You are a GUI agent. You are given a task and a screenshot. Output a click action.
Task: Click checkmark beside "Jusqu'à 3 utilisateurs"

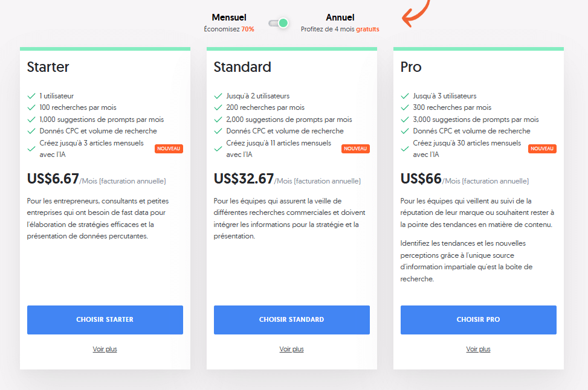405,96
